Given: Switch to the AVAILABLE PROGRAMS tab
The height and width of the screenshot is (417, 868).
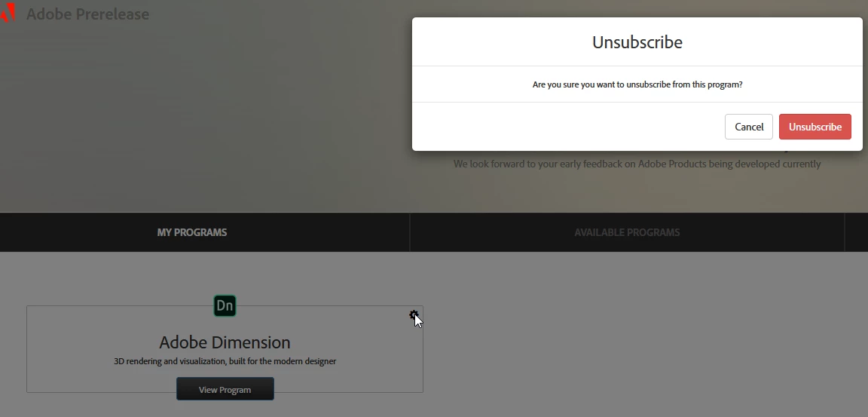Looking at the screenshot, I should click(x=627, y=232).
